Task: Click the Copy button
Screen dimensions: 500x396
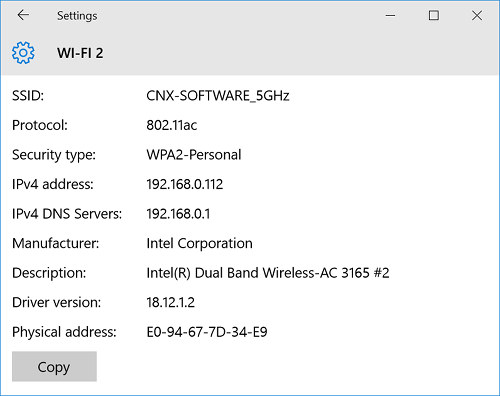Action: click(x=54, y=366)
